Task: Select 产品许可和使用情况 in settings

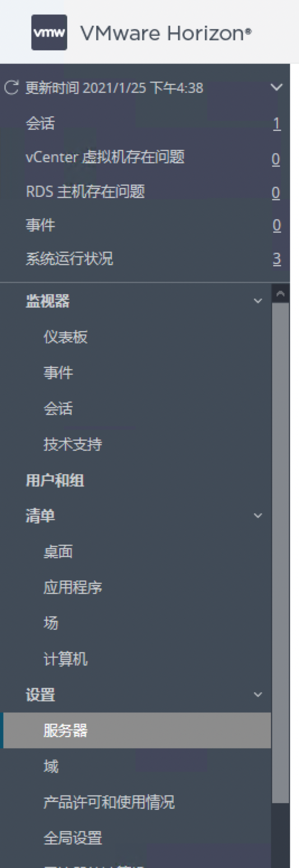Action: (109, 803)
